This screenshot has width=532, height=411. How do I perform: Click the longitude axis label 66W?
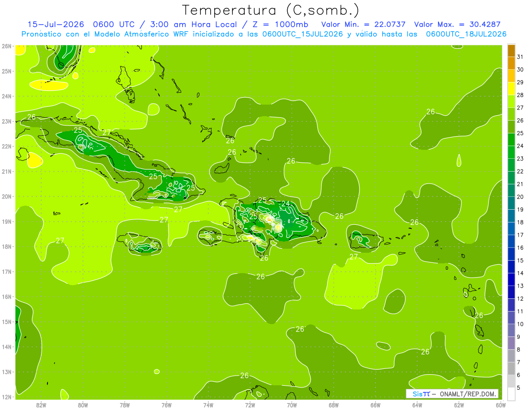[x=376, y=405]
